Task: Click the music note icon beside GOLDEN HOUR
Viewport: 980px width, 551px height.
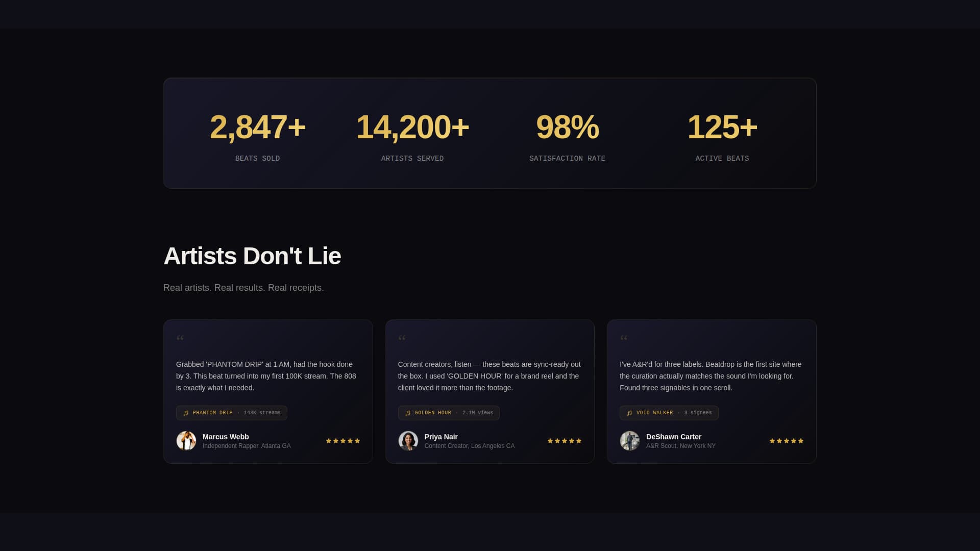Action: 408,413
